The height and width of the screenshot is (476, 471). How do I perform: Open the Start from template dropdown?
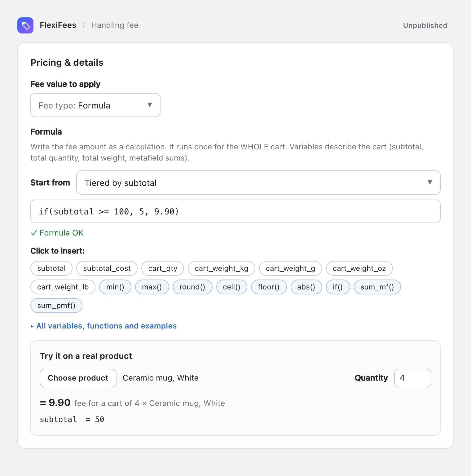click(258, 183)
